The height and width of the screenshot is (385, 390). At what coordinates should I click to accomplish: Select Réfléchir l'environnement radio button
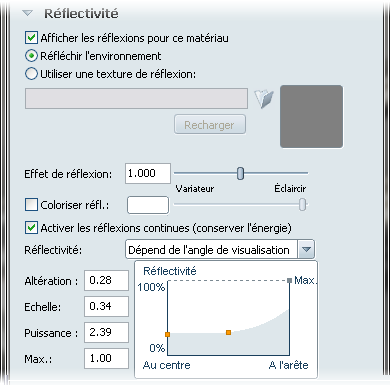[31, 56]
